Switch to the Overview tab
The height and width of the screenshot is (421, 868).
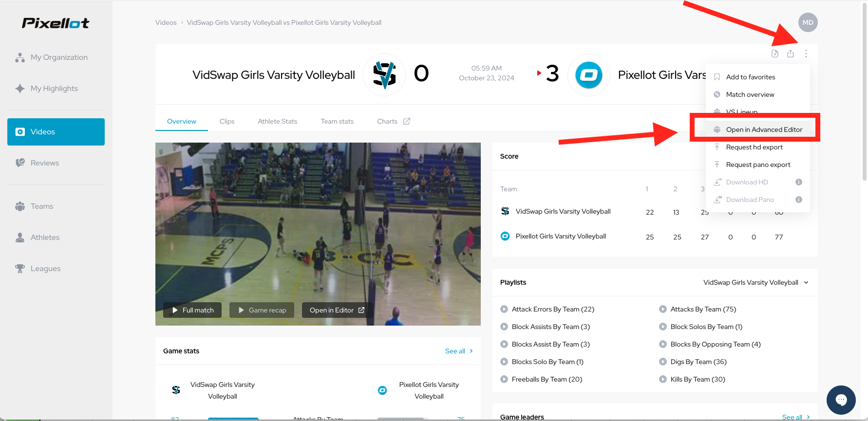(x=182, y=121)
